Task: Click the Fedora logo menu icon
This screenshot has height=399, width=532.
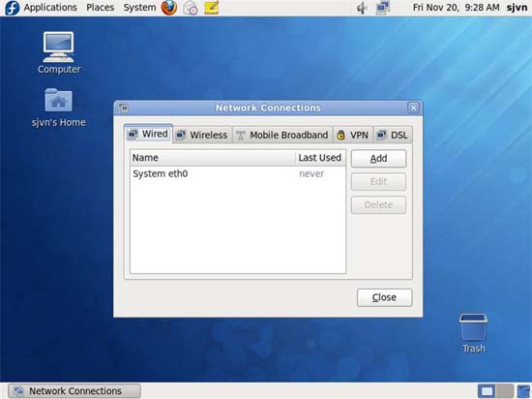Action: 13,8
